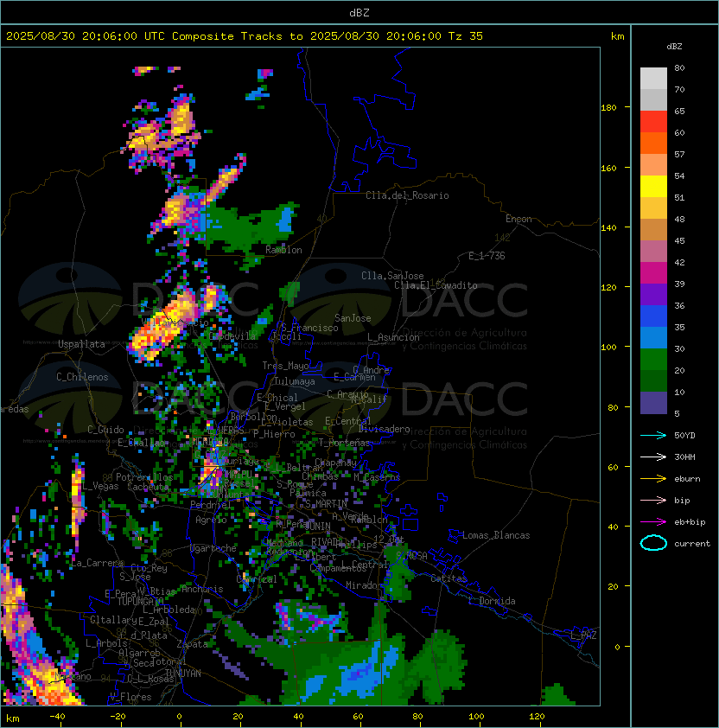Click the pink bip arrow legend icon
Viewport: 719px width, 728px height.
tap(653, 500)
